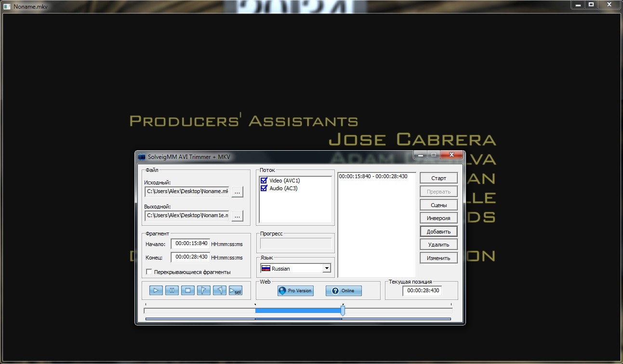Viewport: 623px width, 364px height.
Task: Select the fragment 00:00:15:840 - 00:00:28:430 in list
Action: [373, 176]
